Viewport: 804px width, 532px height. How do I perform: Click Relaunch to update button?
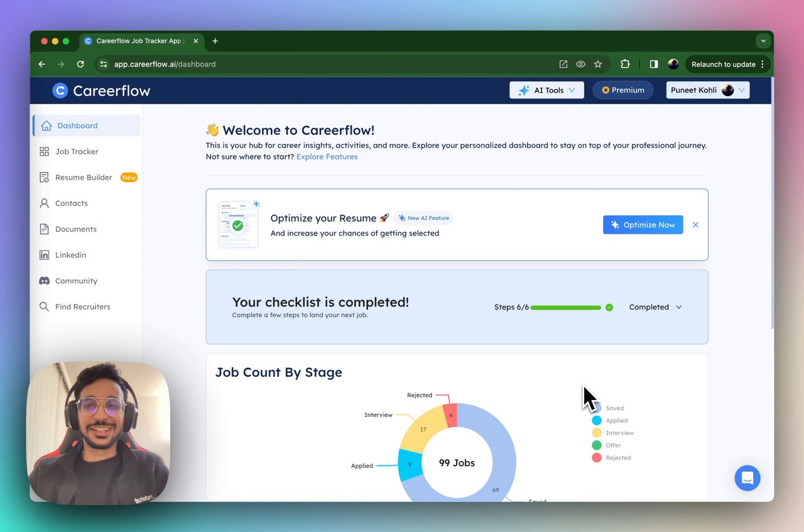(x=728, y=64)
